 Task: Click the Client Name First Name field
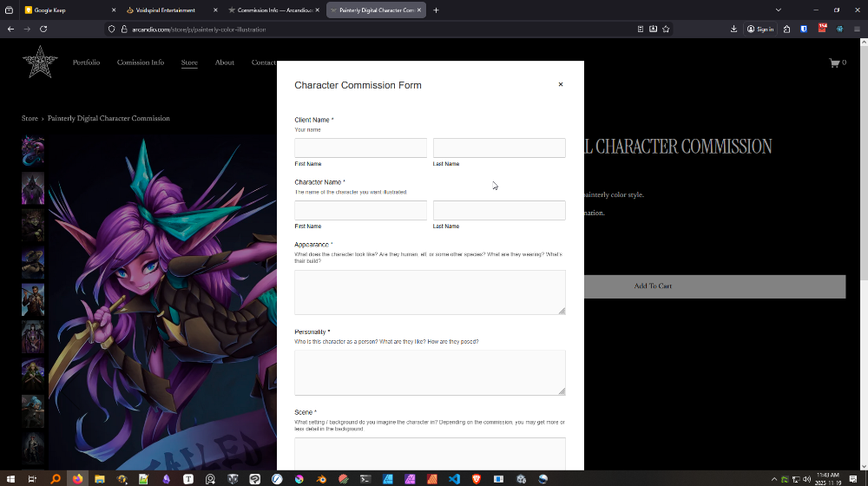(360, 148)
